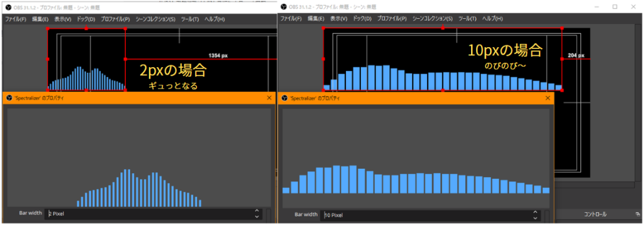Open プロファイル(P) menu in left OBS window
644x226 pixels.
click(115, 19)
